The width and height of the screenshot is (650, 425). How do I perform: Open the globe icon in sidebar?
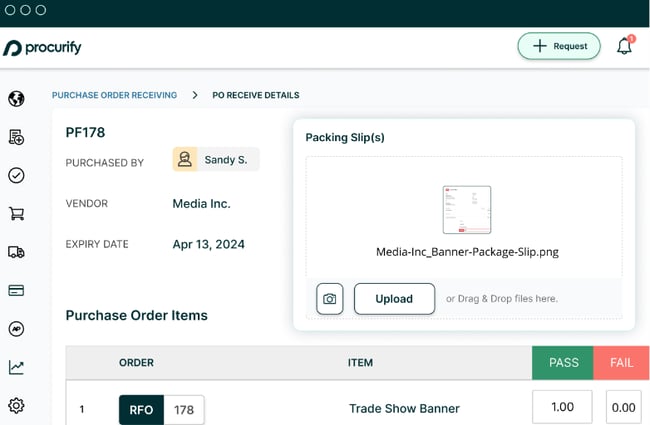(x=16, y=99)
